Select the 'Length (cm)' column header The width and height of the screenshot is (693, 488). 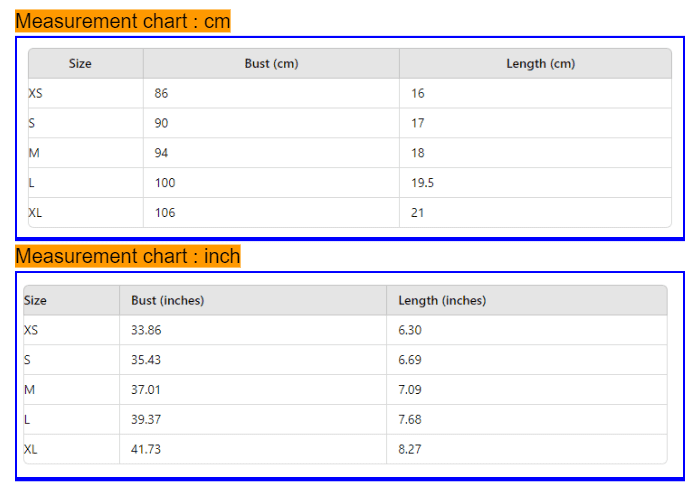540,63
